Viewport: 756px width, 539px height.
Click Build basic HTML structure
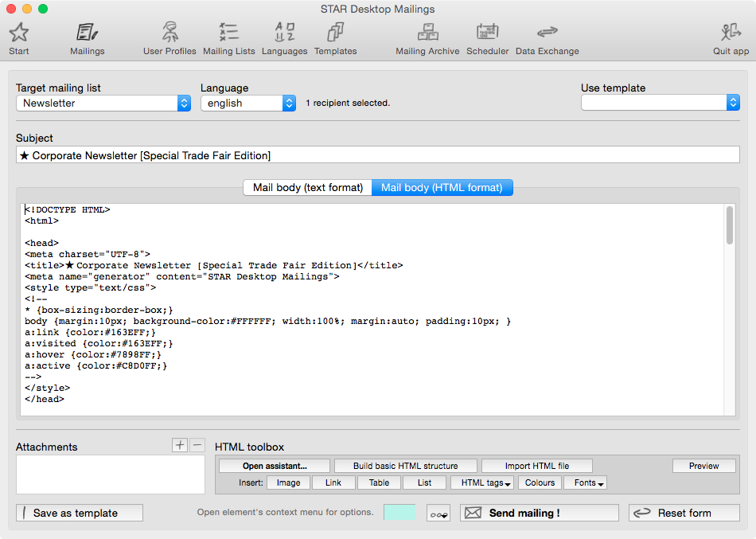click(406, 466)
